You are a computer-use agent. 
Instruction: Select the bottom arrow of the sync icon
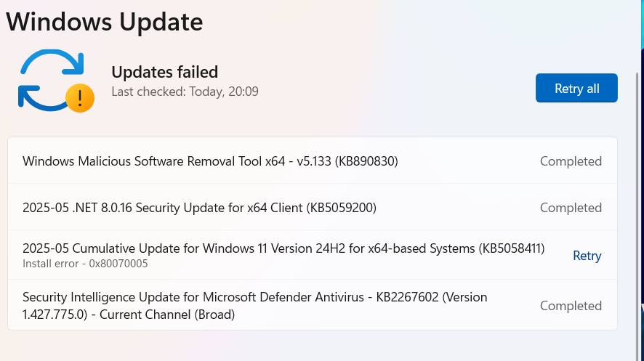coord(42,99)
